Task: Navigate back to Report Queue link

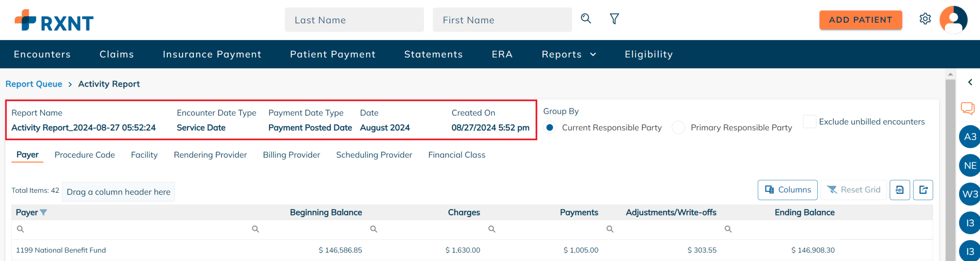Action: (34, 84)
